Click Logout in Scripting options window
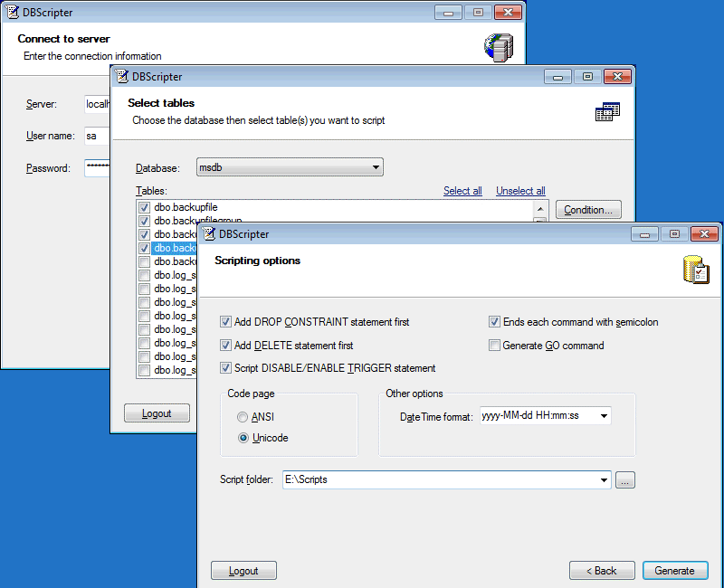Viewport: 724px width, 588px height. coord(243,571)
